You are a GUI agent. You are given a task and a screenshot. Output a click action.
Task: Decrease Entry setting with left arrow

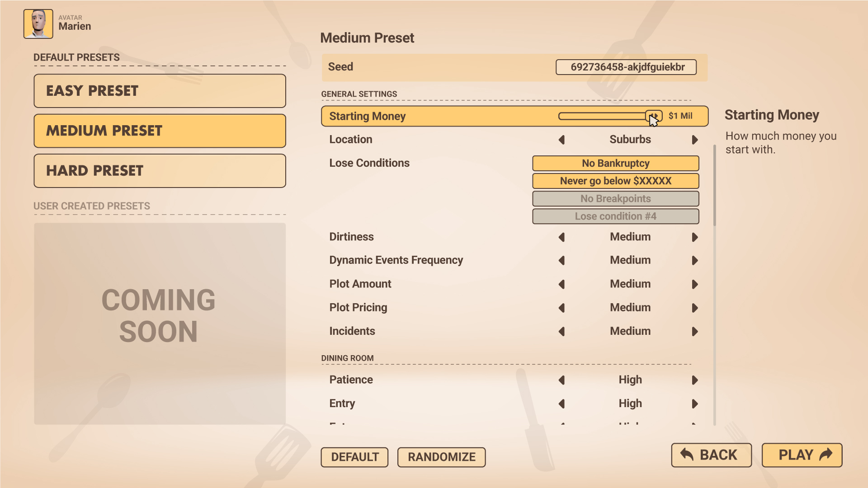(x=562, y=404)
